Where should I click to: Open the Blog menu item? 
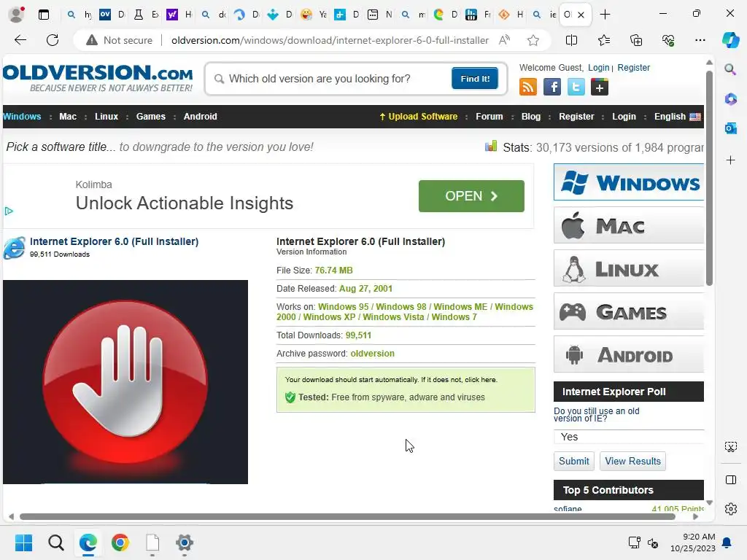point(531,117)
